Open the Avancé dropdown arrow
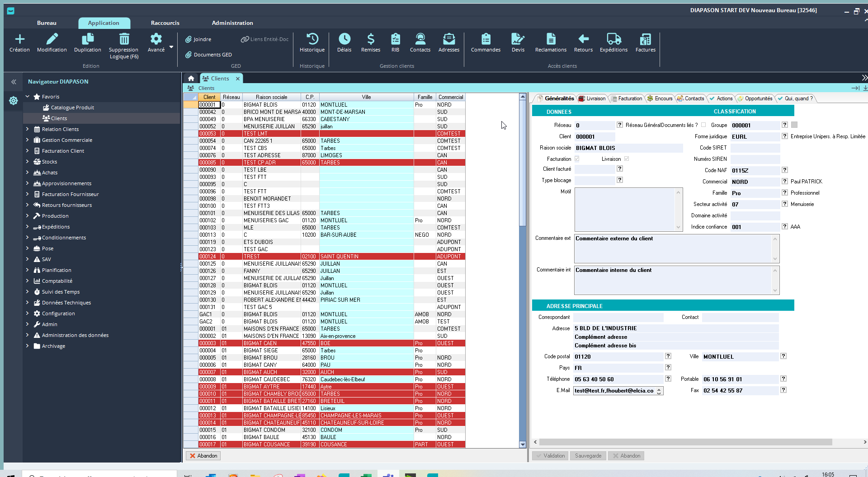868x477 pixels. coord(171,47)
